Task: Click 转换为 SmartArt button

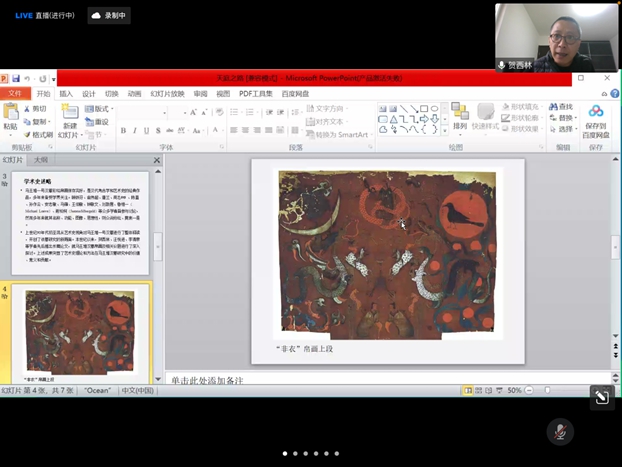Action: pyautogui.click(x=339, y=135)
